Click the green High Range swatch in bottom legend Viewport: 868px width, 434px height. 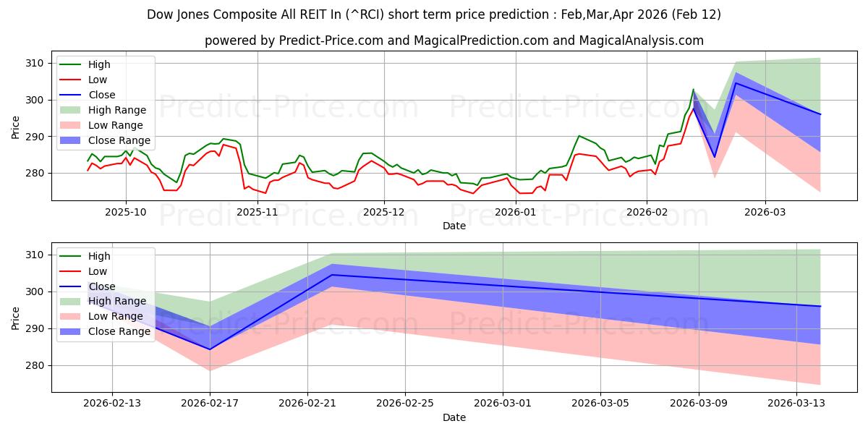pos(72,301)
